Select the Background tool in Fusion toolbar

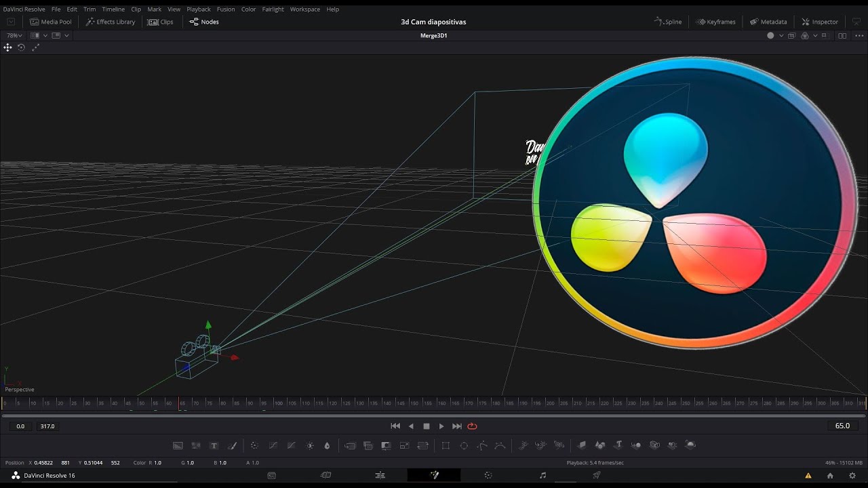pos(178,445)
